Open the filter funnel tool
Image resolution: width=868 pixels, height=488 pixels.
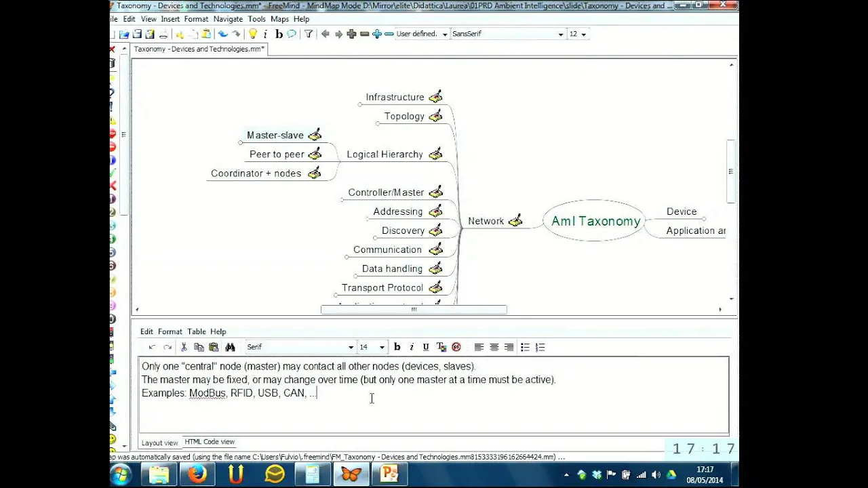[309, 34]
